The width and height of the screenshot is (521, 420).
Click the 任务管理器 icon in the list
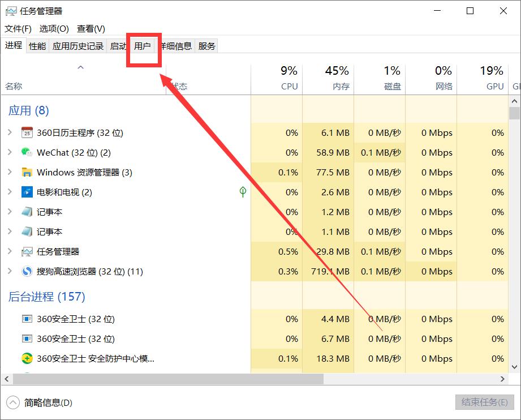click(26, 251)
